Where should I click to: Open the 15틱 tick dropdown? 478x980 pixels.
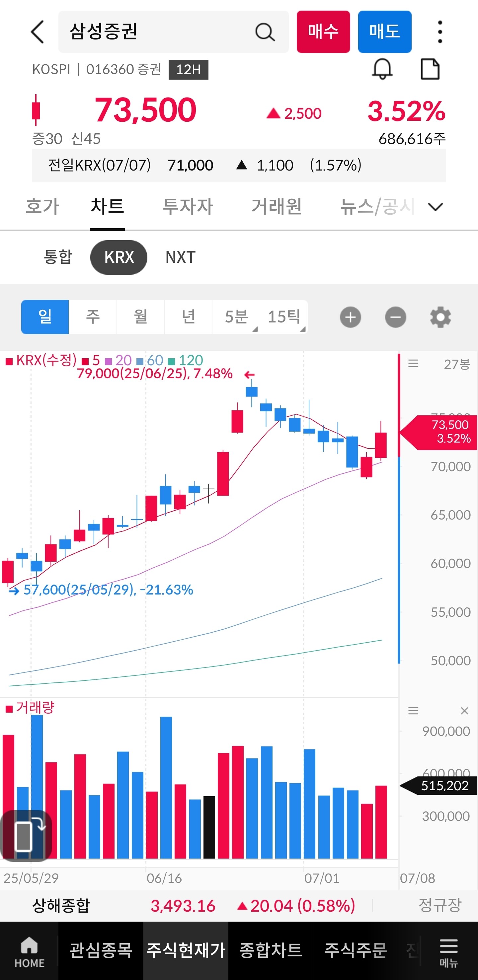click(x=284, y=316)
